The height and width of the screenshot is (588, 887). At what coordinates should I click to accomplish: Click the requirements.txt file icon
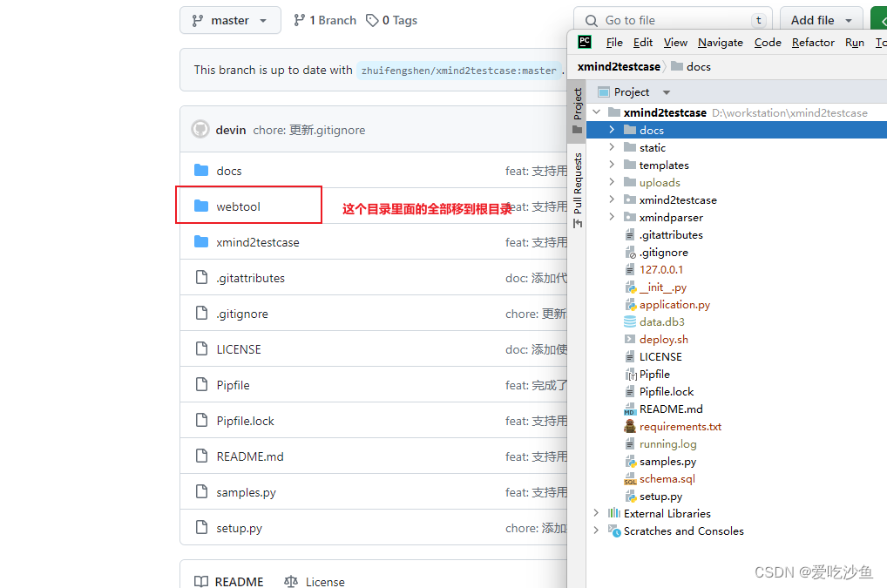coord(630,426)
